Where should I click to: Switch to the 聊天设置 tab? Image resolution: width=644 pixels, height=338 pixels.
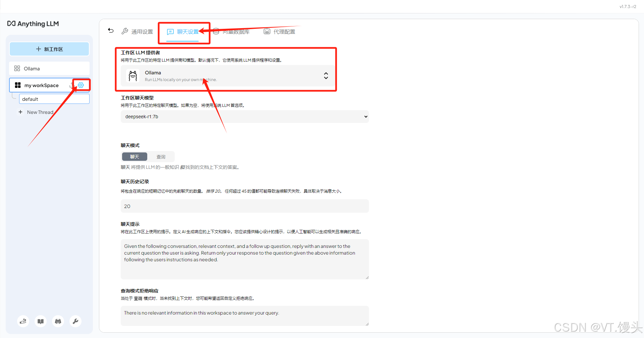[x=183, y=31]
